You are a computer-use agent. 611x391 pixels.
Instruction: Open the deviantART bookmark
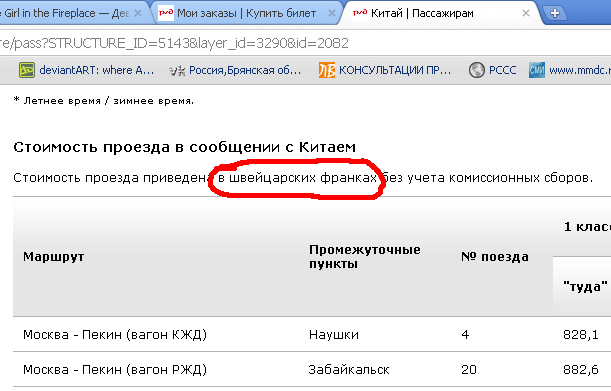click(x=87, y=70)
